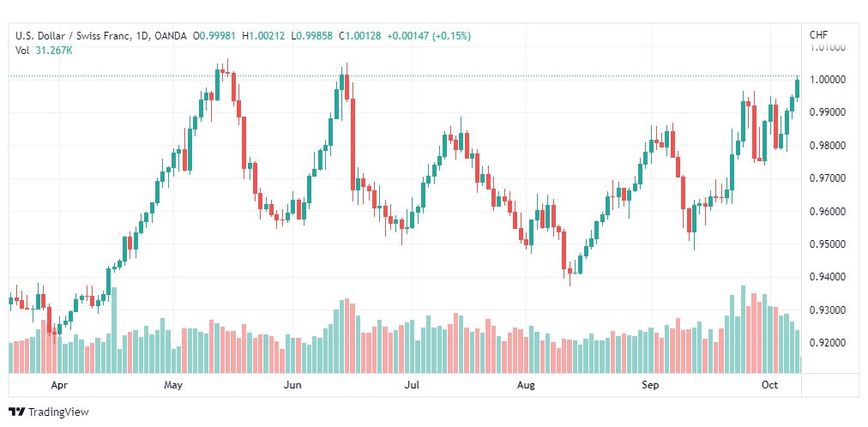Click the Aug label on time axis
868x427 pixels.
pos(526,385)
